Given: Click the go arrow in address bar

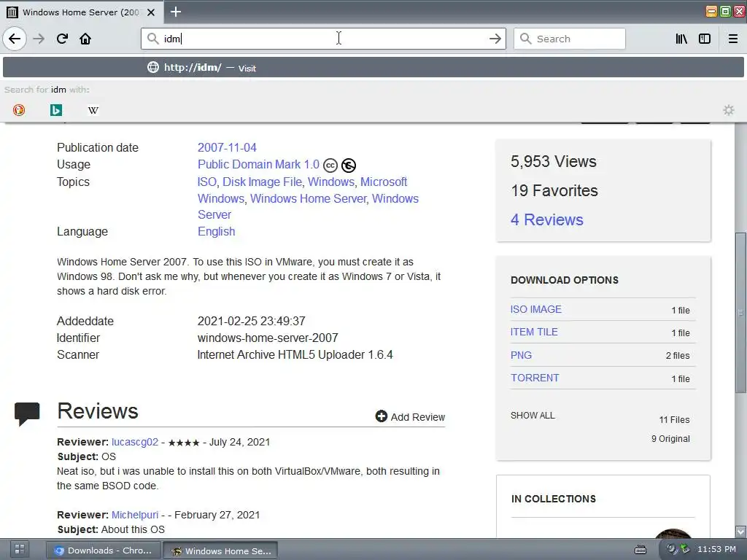Looking at the screenshot, I should [x=495, y=39].
